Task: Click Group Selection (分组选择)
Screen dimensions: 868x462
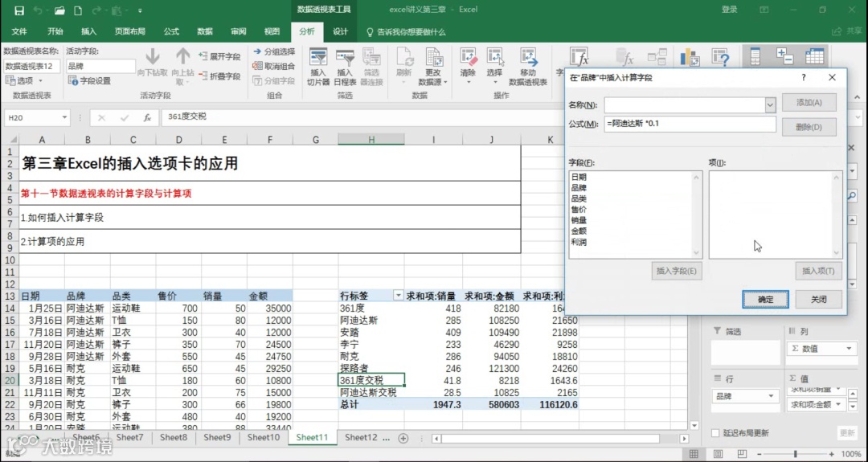Action: [274, 51]
